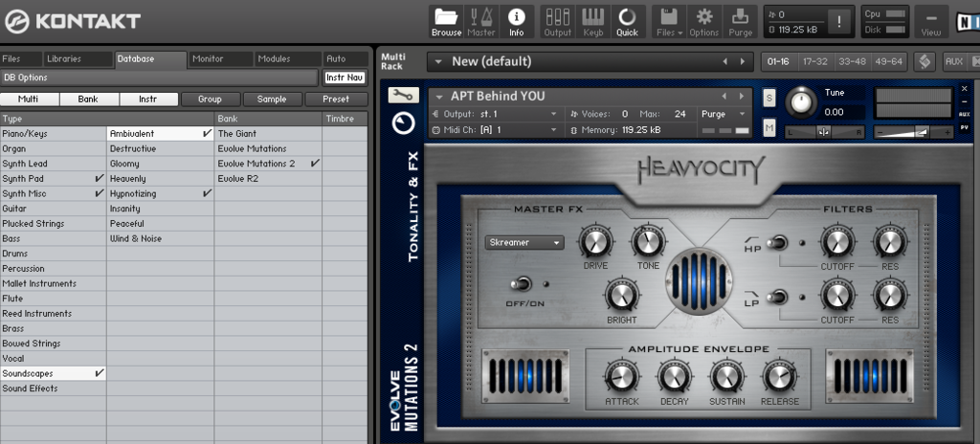
Task: Click the rack minimize diamond icon
Action: point(924,61)
